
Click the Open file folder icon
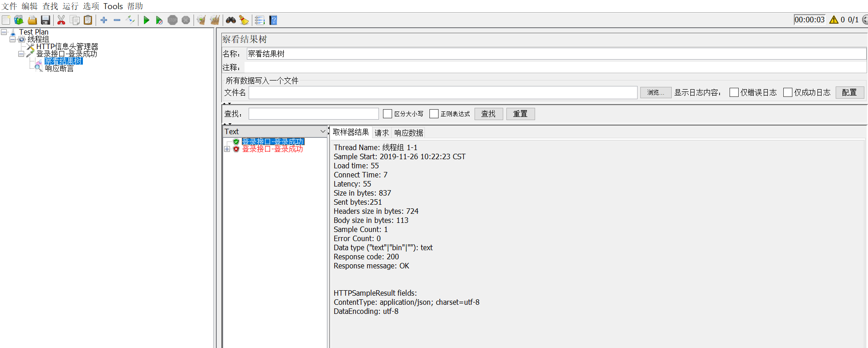click(x=32, y=20)
